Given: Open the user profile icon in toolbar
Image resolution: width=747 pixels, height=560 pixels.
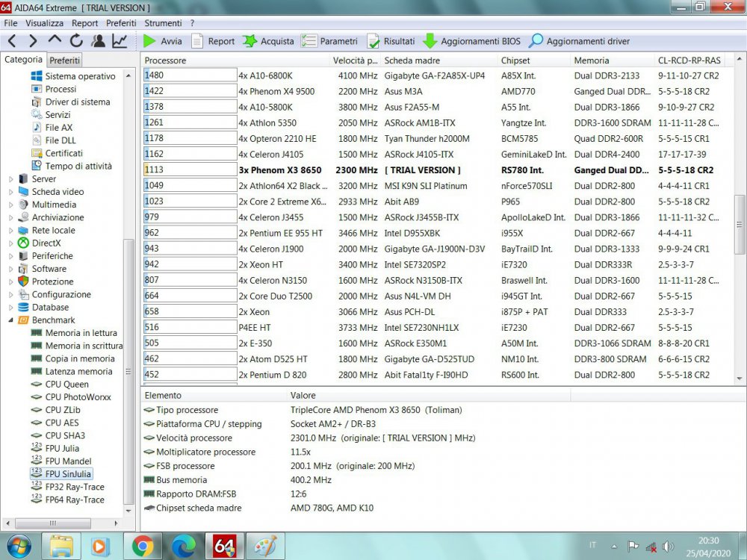Looking at the screenshot, I should click(98, 41).
